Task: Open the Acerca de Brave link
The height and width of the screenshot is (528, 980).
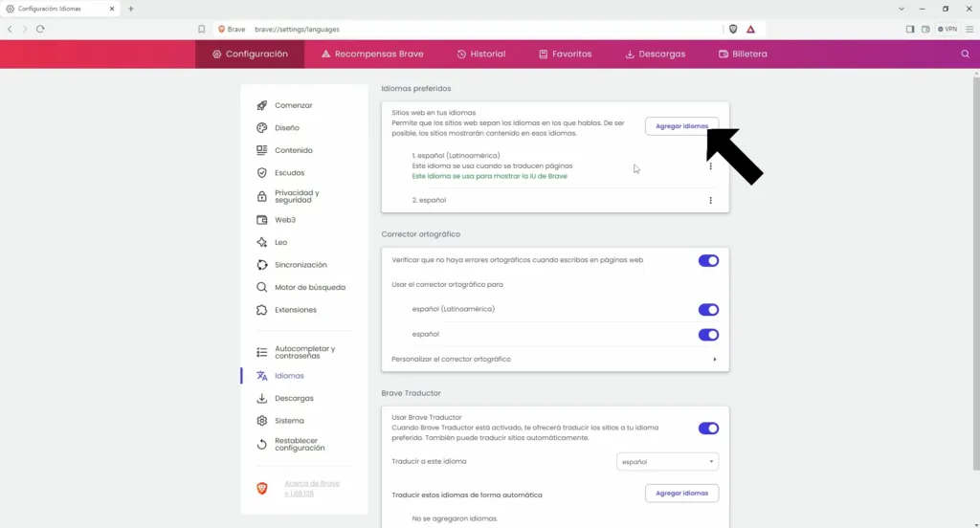Action: point(312,488)
